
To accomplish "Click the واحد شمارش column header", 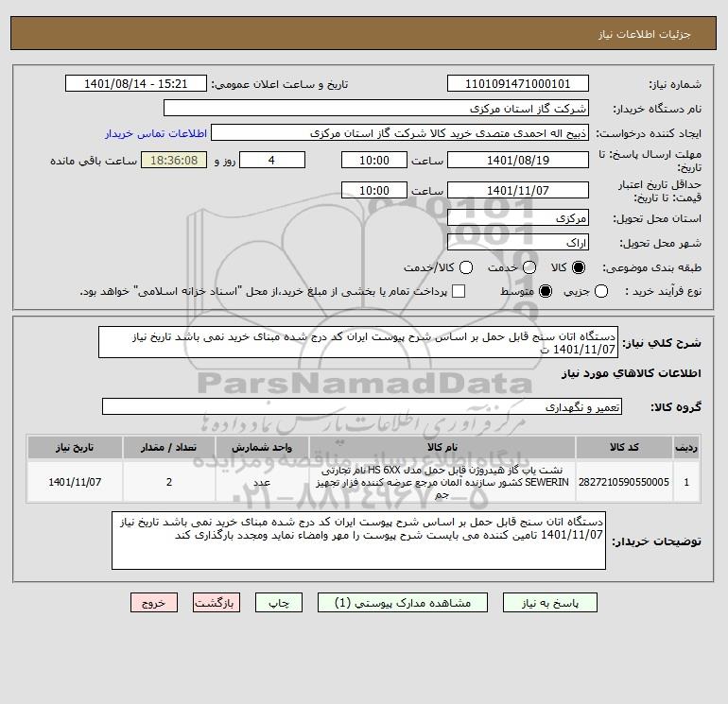I will coord(262,447).
